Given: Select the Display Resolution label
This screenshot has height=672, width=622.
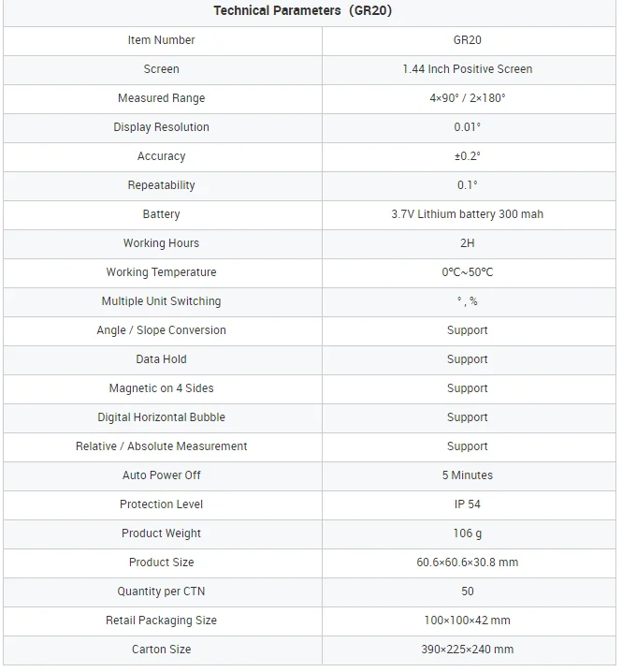Looking at the screenshot, I should 162,127.
